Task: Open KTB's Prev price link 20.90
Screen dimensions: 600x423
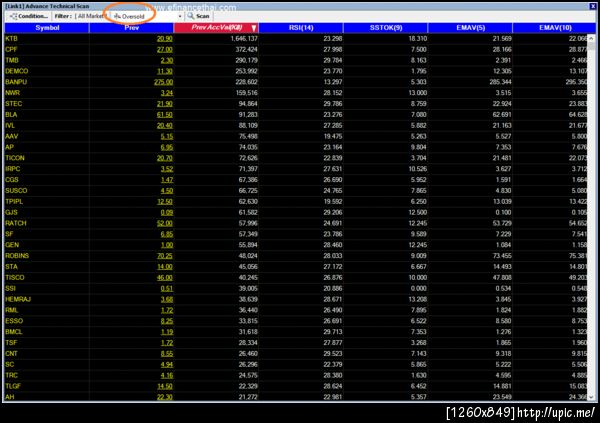Action: (x=165, y=39)
